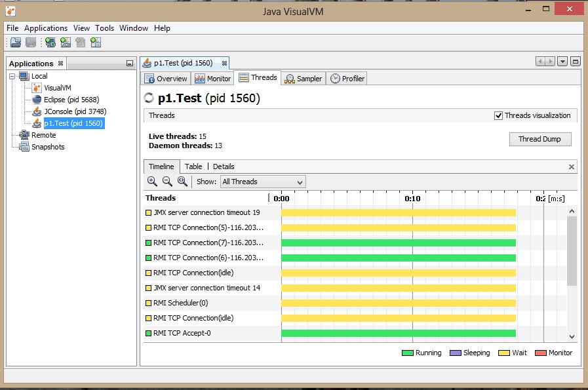
Task: Minimize the Applications panel
Action: coord(129,63)
